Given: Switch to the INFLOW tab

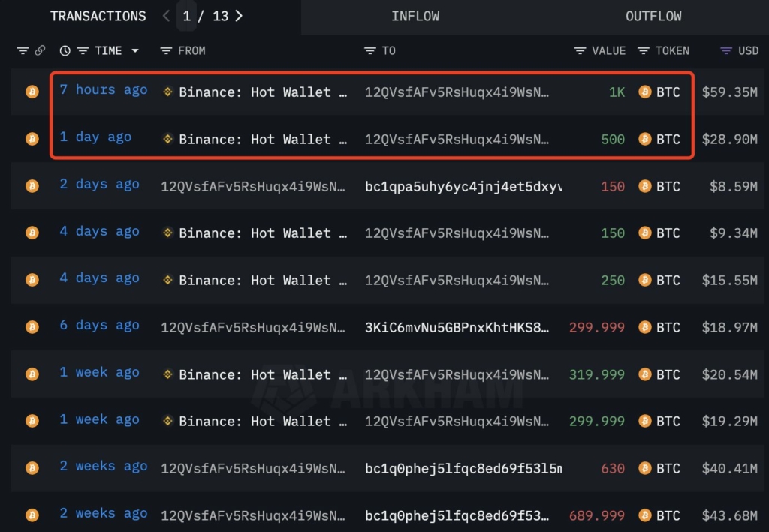Looking at the screenshot, I should tap(415, 17).
